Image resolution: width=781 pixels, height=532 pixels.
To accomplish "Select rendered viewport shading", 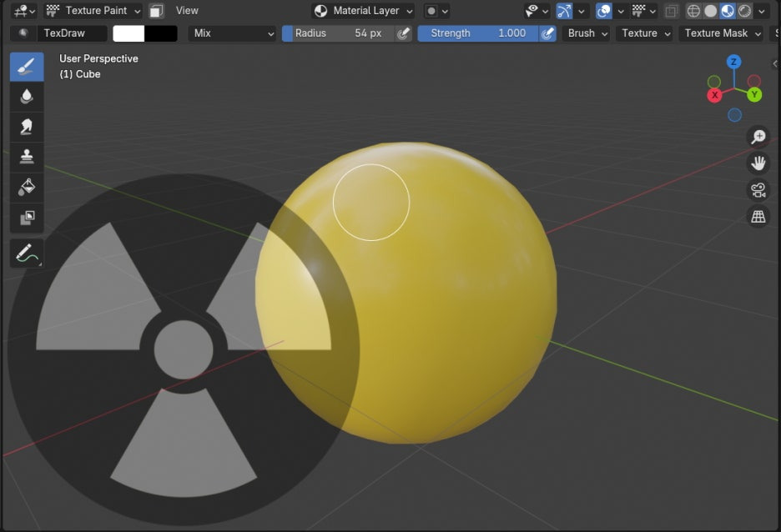I will coord(744,11).
